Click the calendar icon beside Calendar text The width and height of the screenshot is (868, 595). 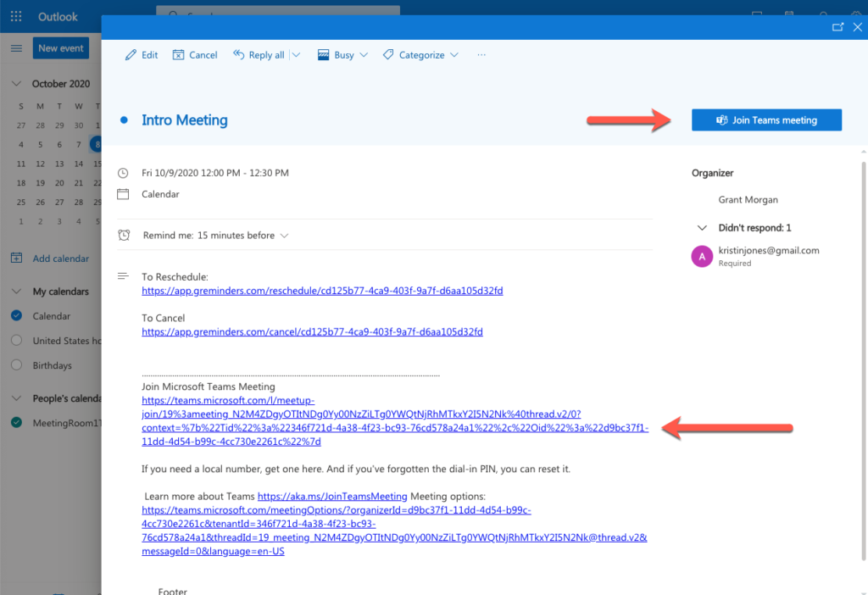(123, 194)
